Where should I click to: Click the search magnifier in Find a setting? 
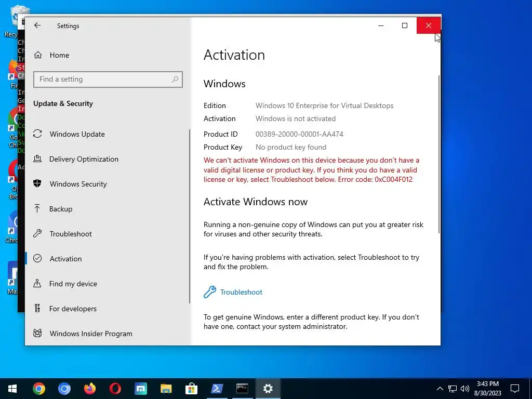tap(175, 79)
